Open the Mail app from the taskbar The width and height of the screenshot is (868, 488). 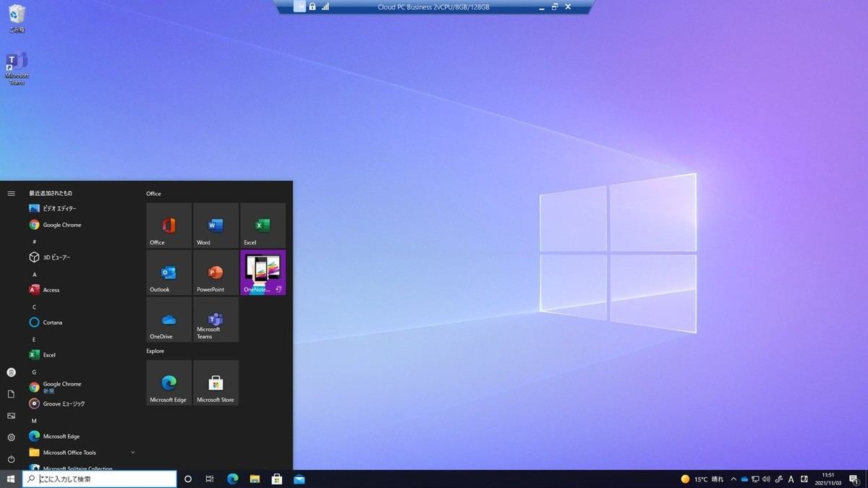[x=299, y=479]
